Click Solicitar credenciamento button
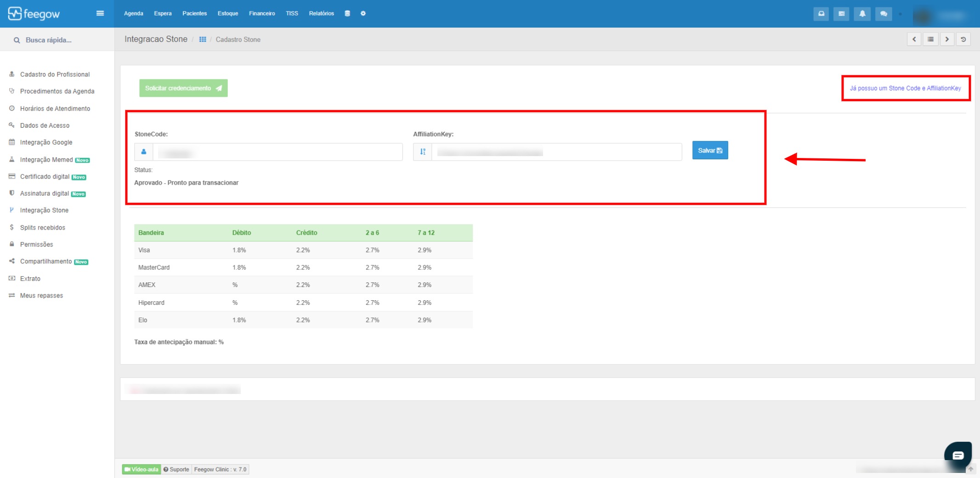Image resolution: width=980 pixels, height=478 pixels. pyautogui.click(x=183, y=88)
